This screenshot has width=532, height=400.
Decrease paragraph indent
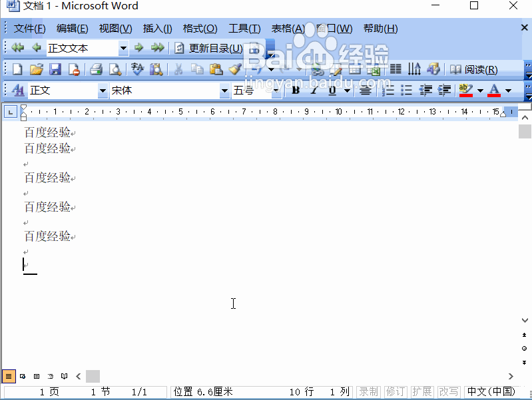tap(425, 91)
